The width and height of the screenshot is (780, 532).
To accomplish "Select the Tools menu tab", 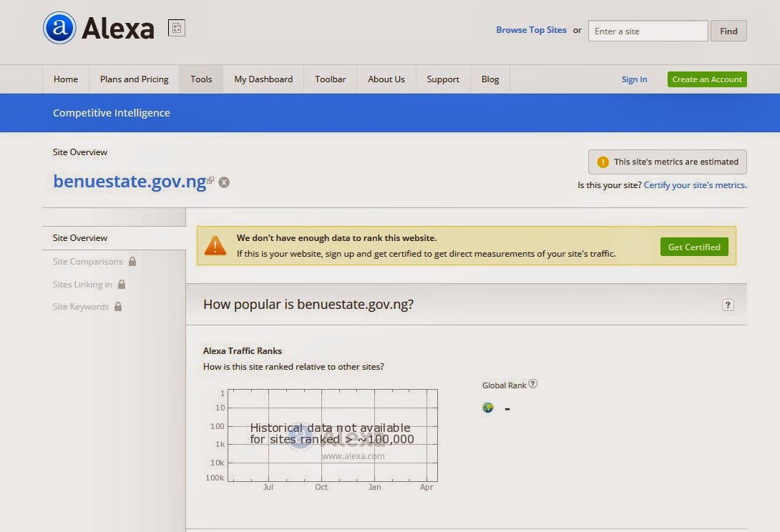I will pos(201,79).
